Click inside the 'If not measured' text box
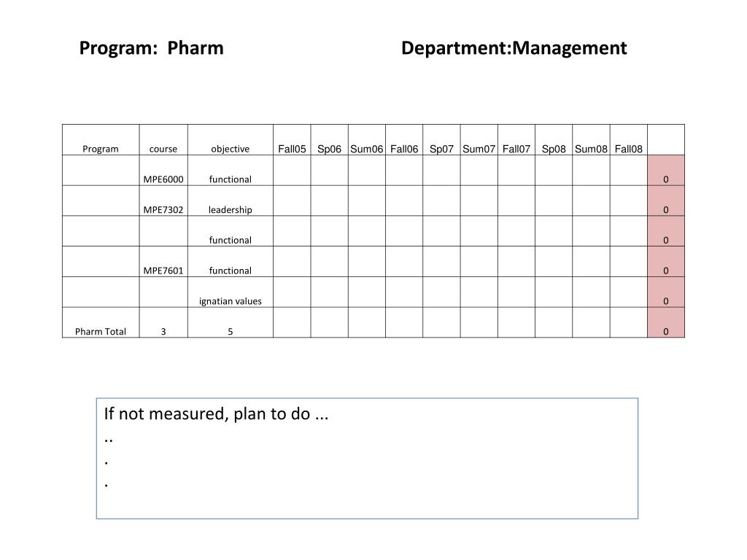Screen dimensions: 747x560 [368, 459]
